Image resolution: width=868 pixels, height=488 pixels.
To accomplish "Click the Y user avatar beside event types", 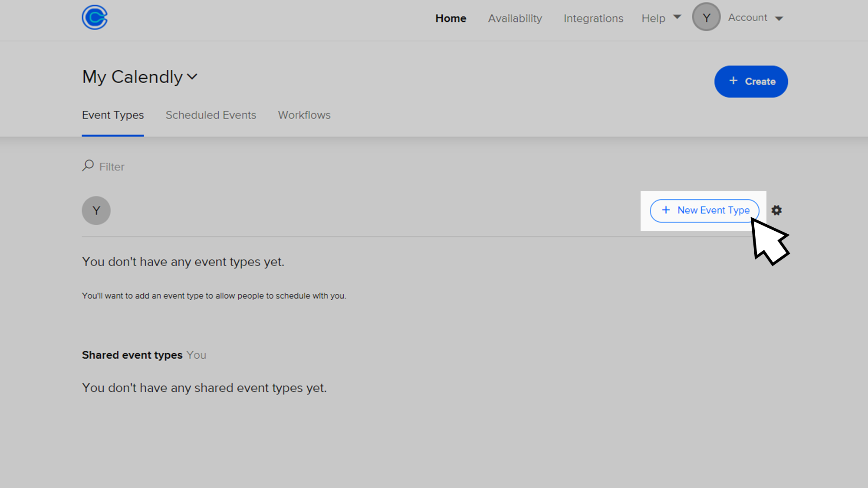I will click(x=96, y=210).
